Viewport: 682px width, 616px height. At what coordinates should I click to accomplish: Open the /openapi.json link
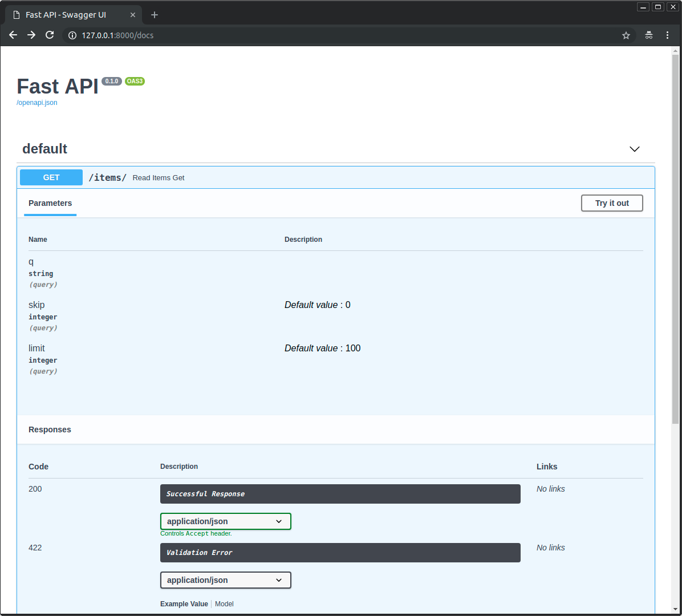pyautogui.click(x=37, y=103)
